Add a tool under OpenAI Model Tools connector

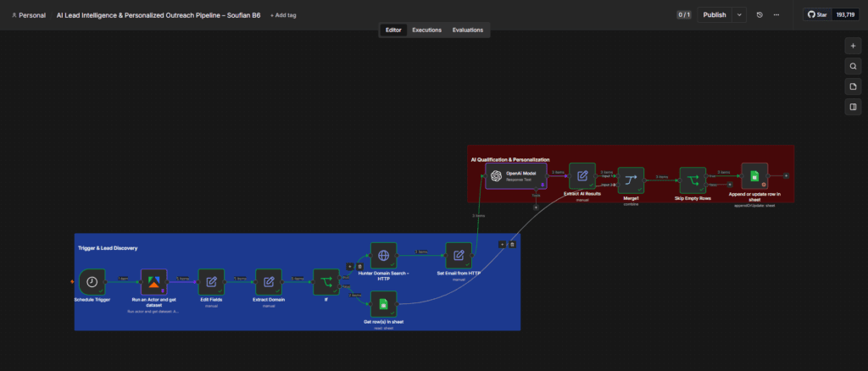tap(536, 208)
